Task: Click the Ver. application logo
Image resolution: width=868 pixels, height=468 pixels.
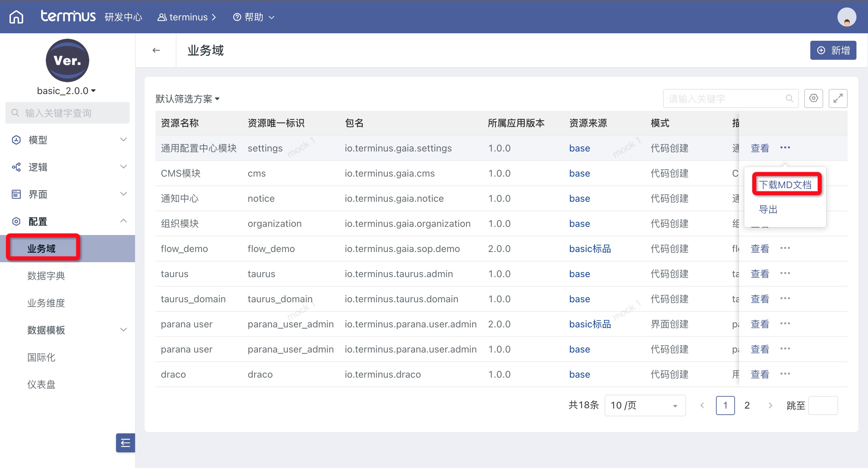Action: (x=67, y=60)
